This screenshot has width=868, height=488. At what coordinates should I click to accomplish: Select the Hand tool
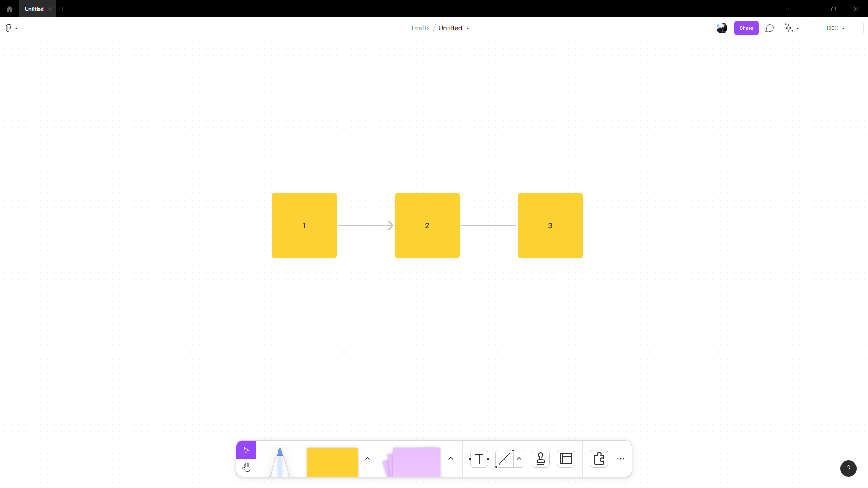pos(246,467)
